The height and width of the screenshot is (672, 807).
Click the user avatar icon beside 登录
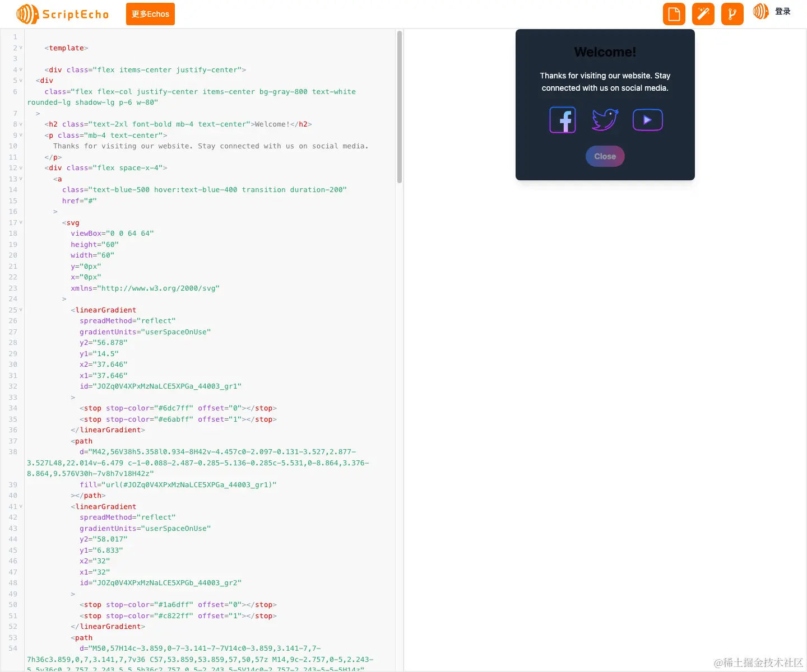pos(760,11)
